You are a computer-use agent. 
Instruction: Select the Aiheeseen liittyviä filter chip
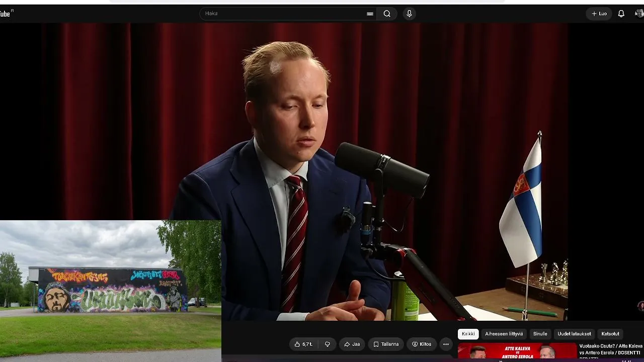coord(504,334)
